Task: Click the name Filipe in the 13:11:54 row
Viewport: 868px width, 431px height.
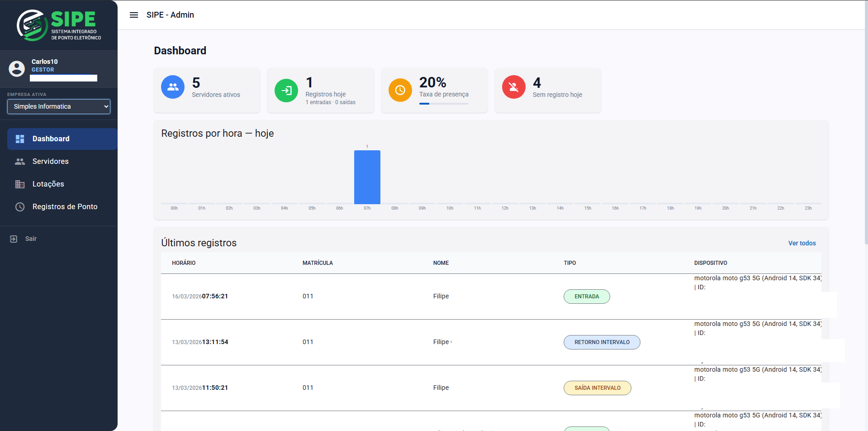Action: pos(441,342)
